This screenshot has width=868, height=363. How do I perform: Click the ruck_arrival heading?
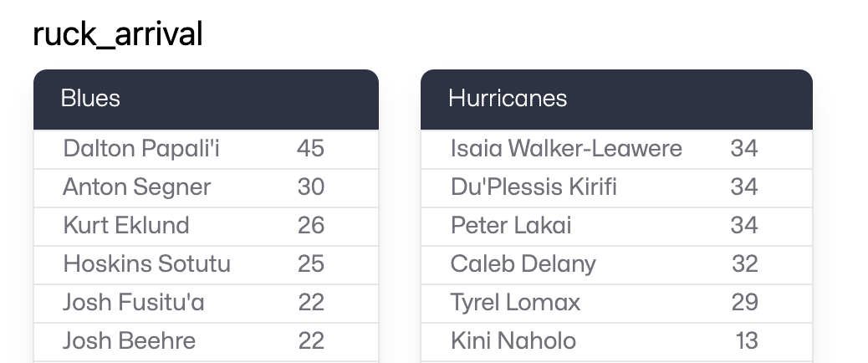pyautogui.click(x=117, y=35)
